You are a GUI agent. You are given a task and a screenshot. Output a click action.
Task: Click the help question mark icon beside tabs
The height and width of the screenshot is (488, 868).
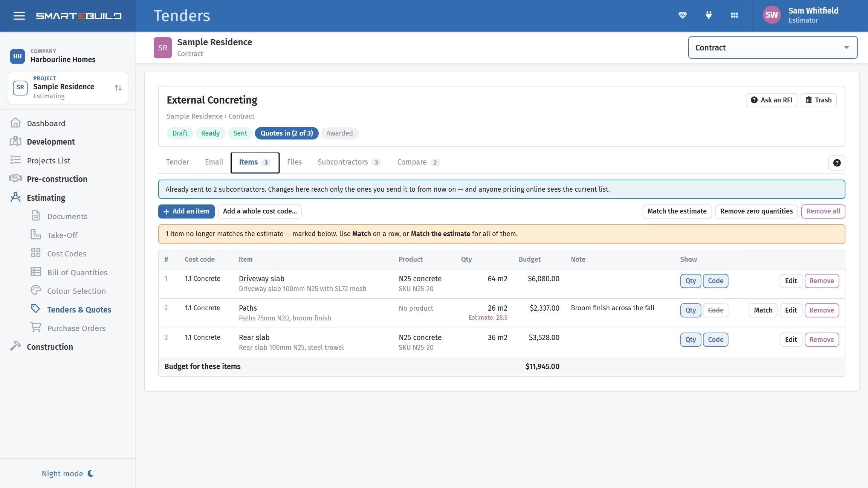tap(837, 163)
